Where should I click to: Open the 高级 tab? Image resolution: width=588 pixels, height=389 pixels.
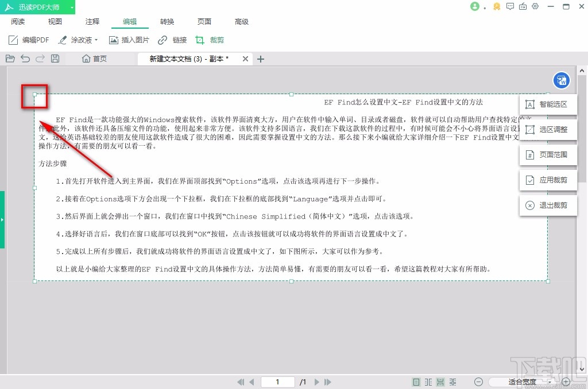[242, 22]
